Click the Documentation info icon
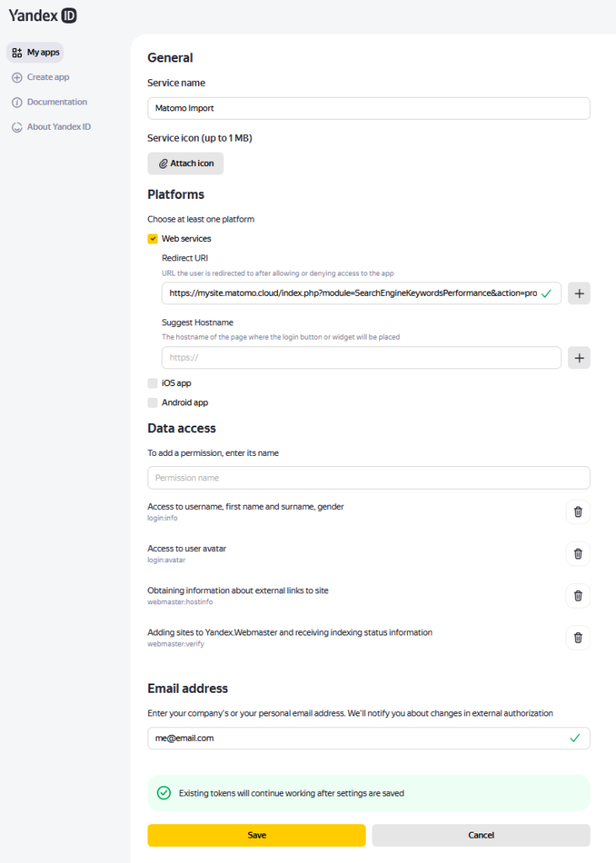Screen dimensions: 616x863 point(18,101)
